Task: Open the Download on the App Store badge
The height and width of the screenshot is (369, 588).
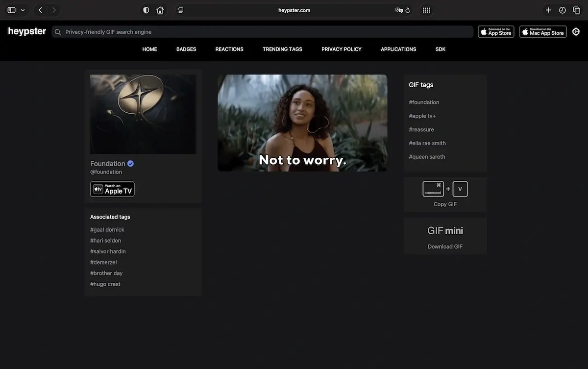Action: click(x=496, y=31)
